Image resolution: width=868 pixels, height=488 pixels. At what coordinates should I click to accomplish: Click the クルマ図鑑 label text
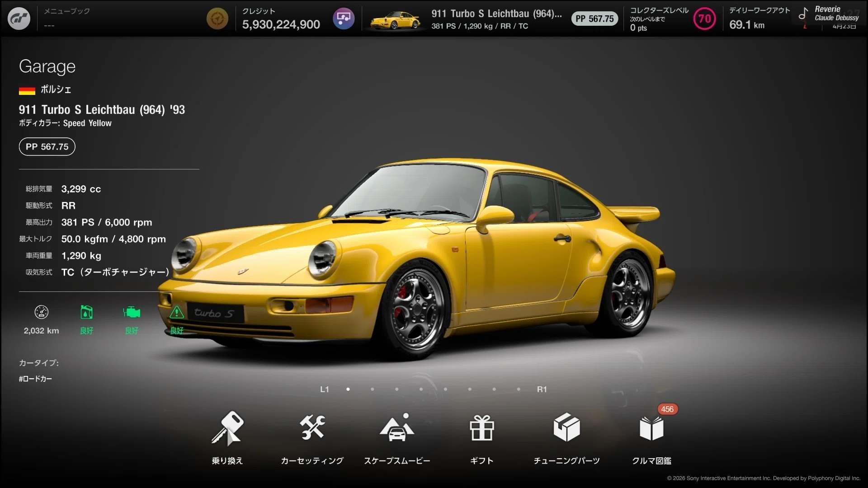coord(651,460)
